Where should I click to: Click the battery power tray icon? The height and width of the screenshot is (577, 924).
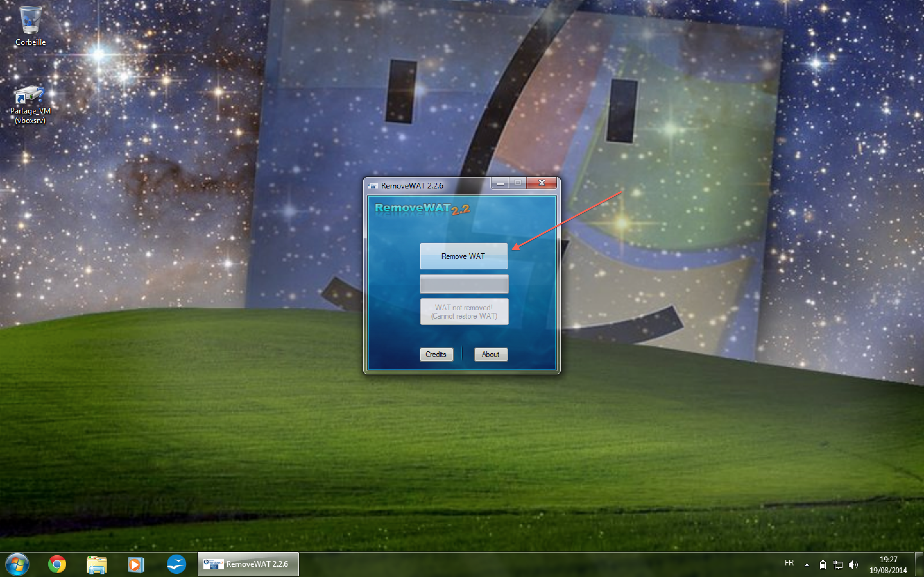point(823,564)
